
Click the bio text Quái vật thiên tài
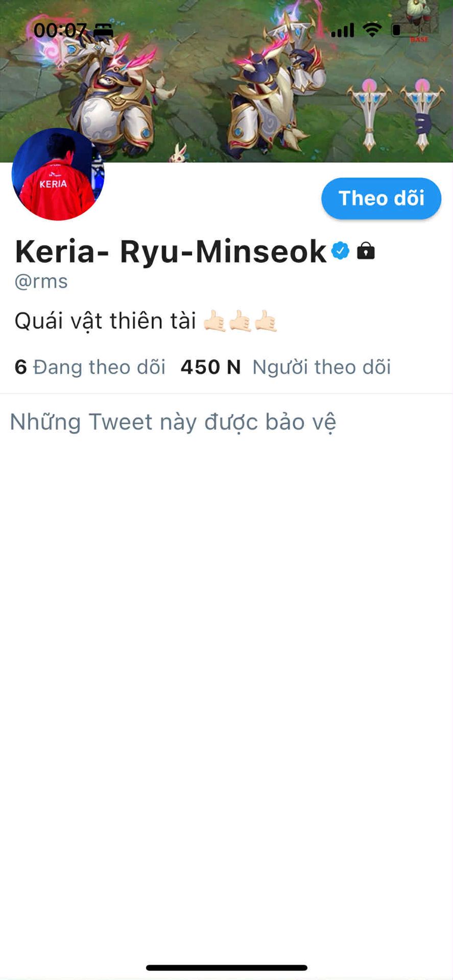click(x=105, y=321)
